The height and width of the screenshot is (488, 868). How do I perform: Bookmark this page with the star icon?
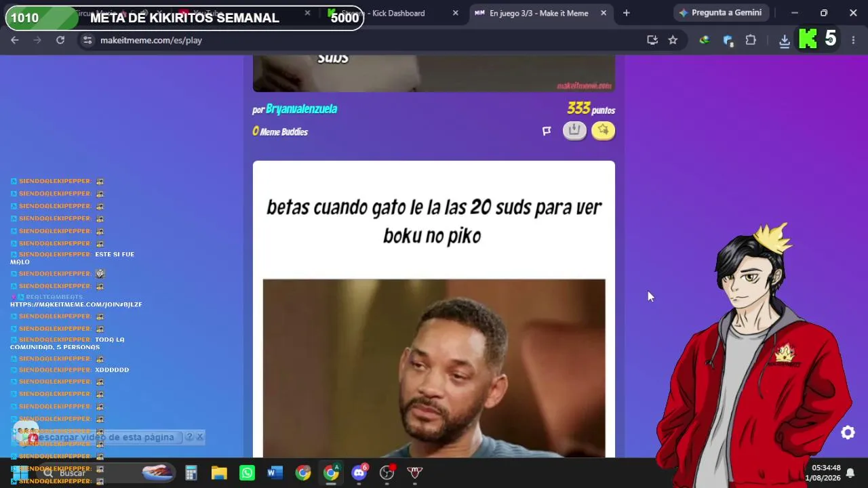pos(673,40)
